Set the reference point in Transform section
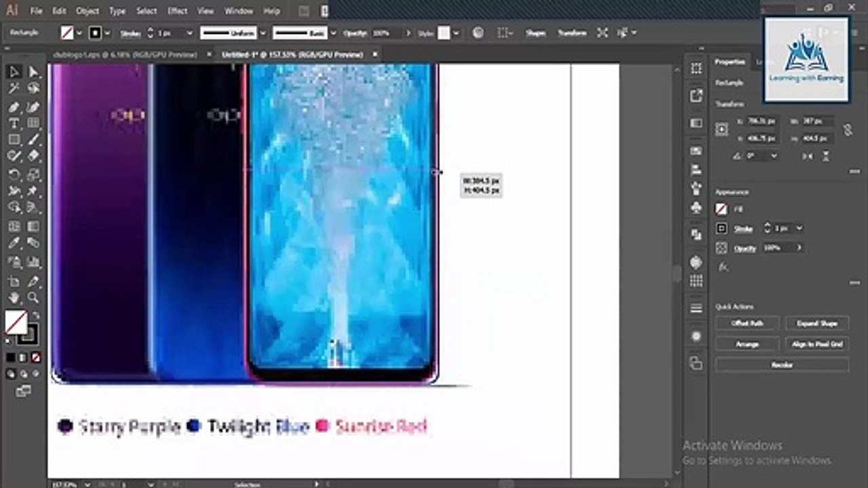This screenshot has height=488, width=868. (722, 129)
